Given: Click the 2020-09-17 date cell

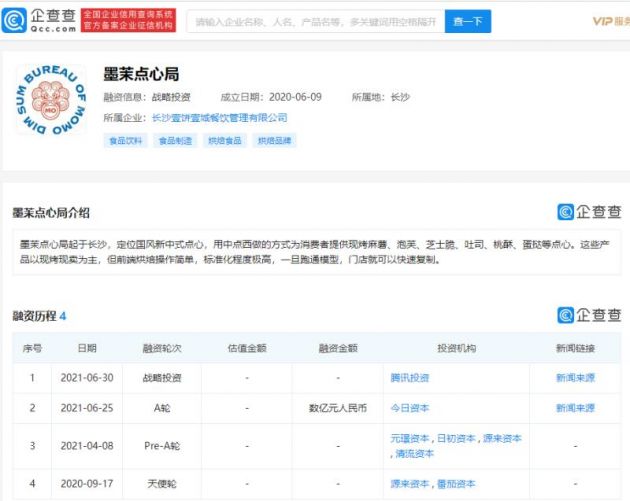Looking at the screenshot, I should tap(87, 484).
